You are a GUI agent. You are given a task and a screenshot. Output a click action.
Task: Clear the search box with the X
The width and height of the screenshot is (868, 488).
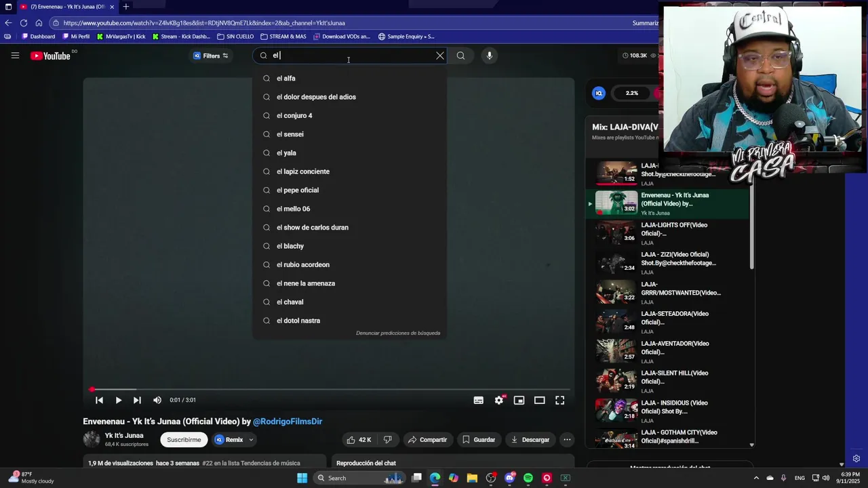tap(440, 56)
